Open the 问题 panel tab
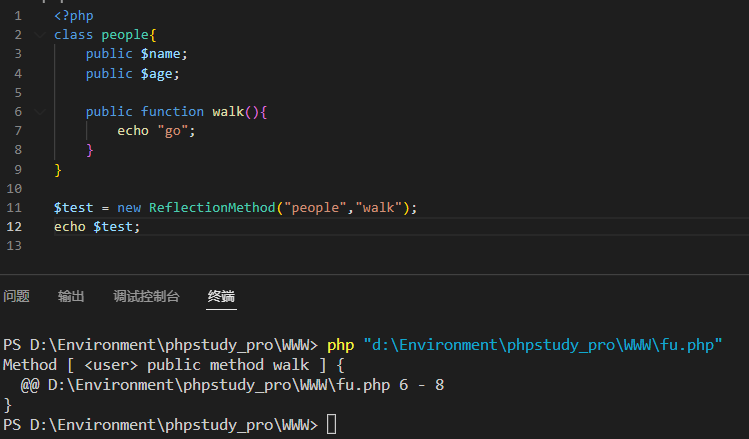This screenshot has width=749, height=439. [17, 296]
